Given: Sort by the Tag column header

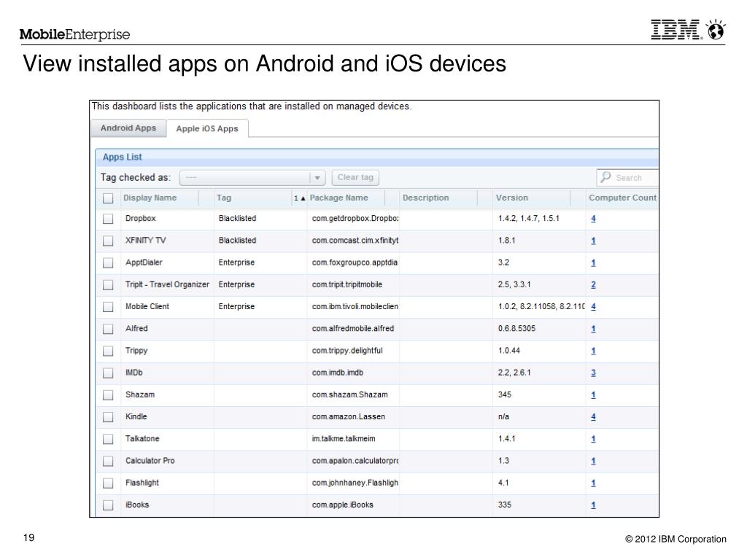Looking at the screenshot, I should 224,198.
